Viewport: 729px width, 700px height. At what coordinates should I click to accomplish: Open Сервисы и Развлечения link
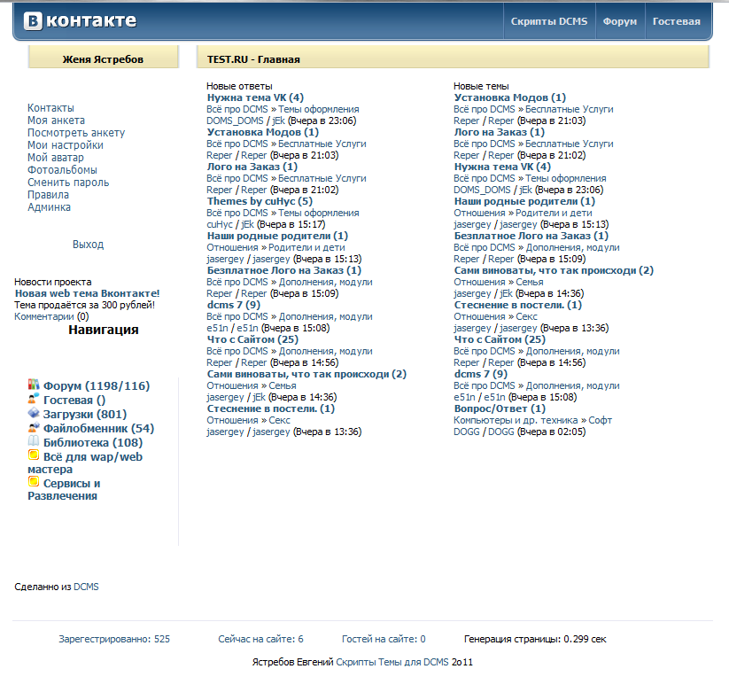(x=64, y=490)
